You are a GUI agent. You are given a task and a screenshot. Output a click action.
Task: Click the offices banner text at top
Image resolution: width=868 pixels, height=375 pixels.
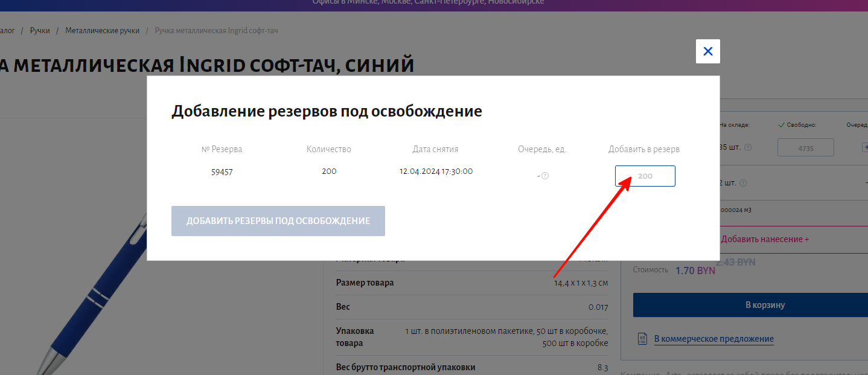pos(428,2)
